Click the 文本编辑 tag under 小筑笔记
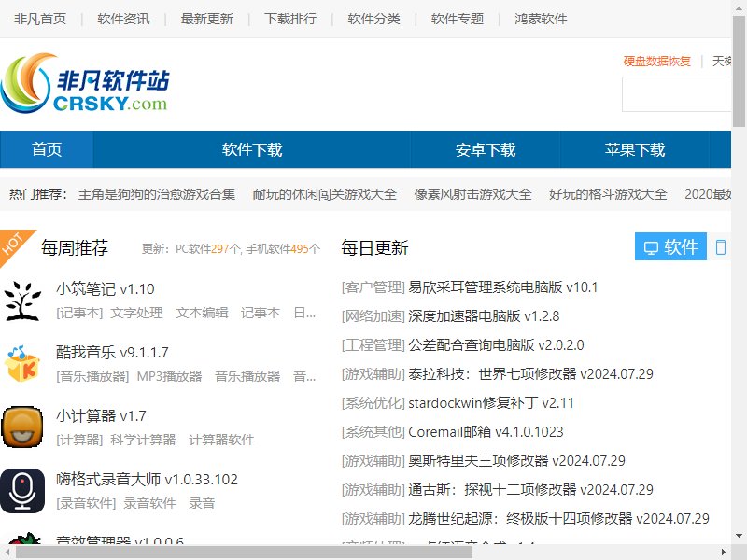747x560 pixels. pyautogui.click(x=202, y=313)
